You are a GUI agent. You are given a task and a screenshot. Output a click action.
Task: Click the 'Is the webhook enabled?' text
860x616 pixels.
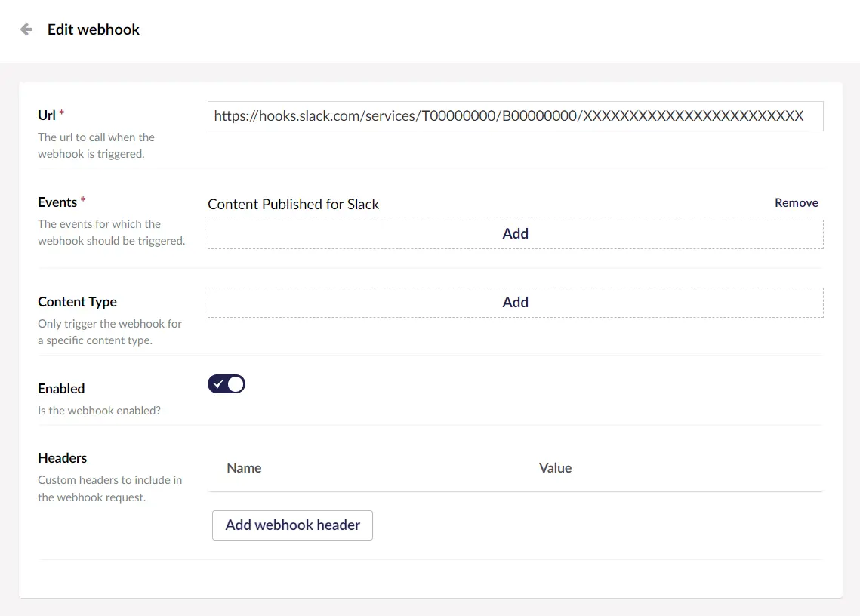99,411
